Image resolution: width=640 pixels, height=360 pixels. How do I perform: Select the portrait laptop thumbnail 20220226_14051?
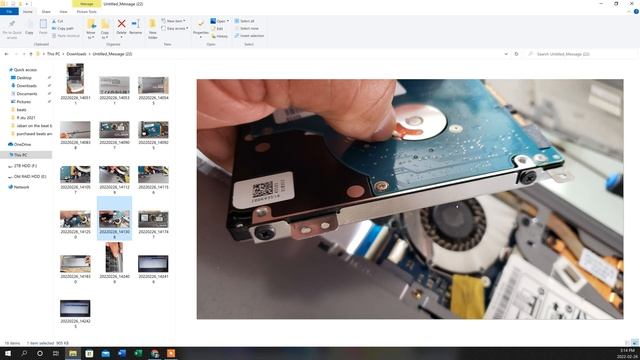(x=75, y=78)
